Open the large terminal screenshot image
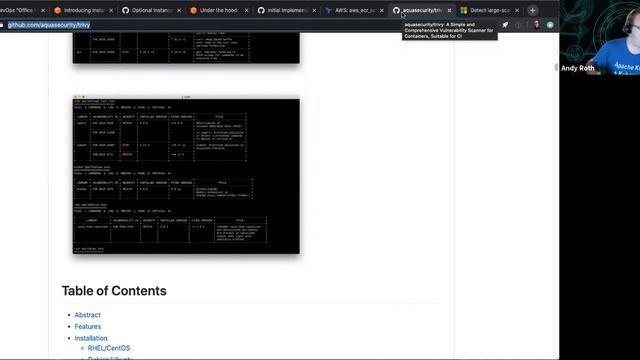Viewport: 640px width, 360px height. pyautogui.click(x=186, y=174)
